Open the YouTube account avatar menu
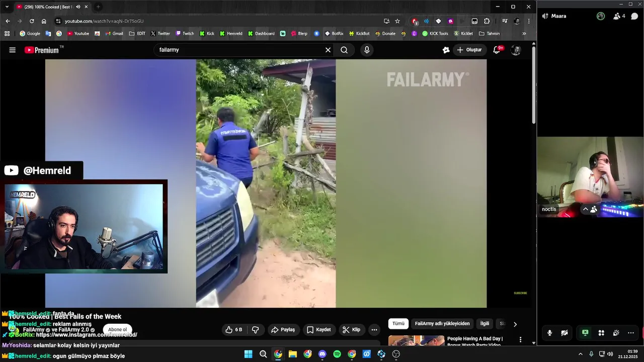This screenshot has height=362, width=644. click(x=516, y=50)
